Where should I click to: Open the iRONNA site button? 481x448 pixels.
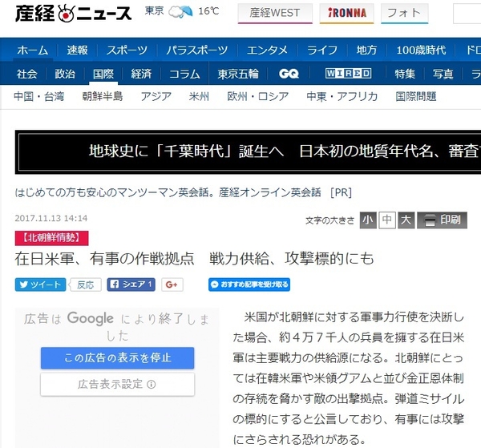[x=347, y=13]
